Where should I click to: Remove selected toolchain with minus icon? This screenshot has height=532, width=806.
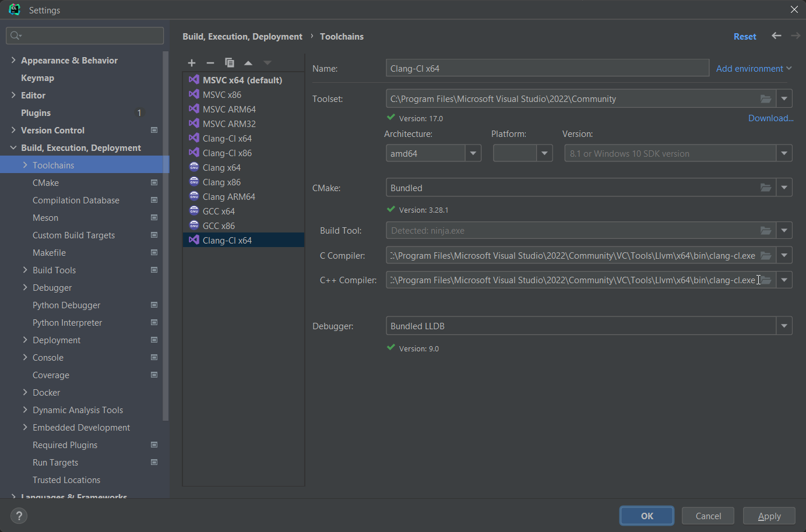click(210, 63)
